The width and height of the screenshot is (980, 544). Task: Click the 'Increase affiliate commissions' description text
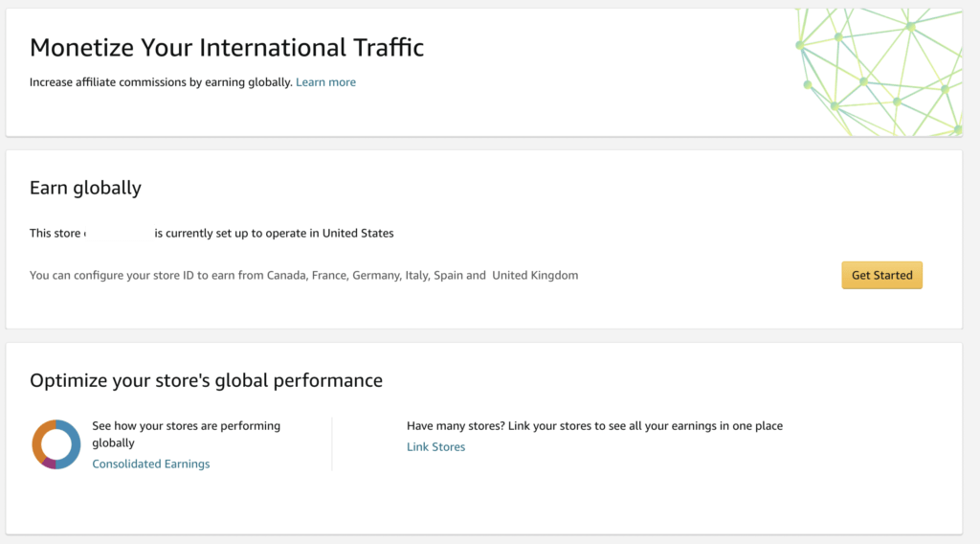click(161, 82)
